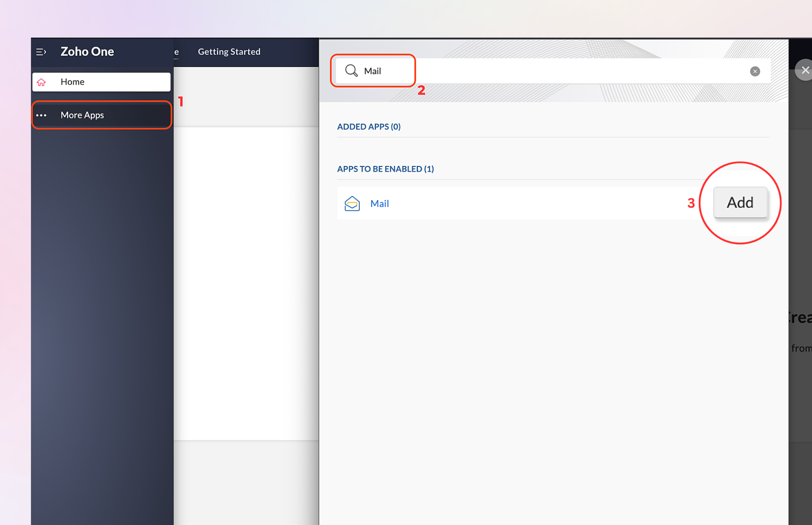Image resolution: width=812 pixels, height=525 pixels.
Task: Open the Getting Started tab
Action: point(229,52)
